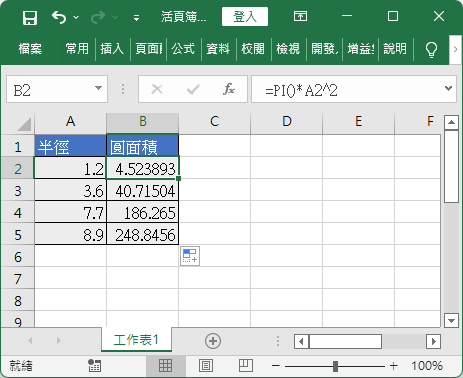Click the 半徑 header cell
This screenshot has width=463, height=378.
(x=70, y=146)
